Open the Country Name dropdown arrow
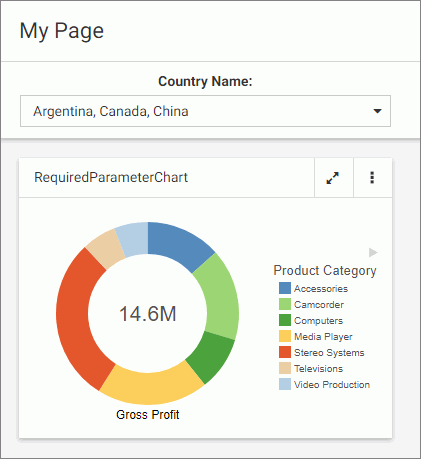 pyautogui.click(x=377, y=111)
